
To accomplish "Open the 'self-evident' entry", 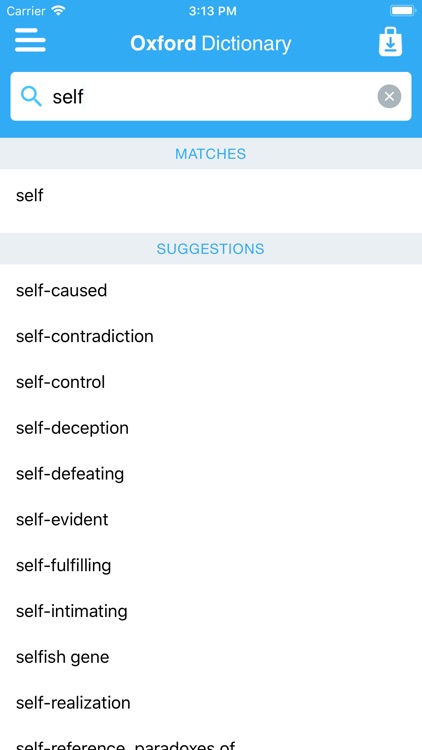I will click(211, 519).
